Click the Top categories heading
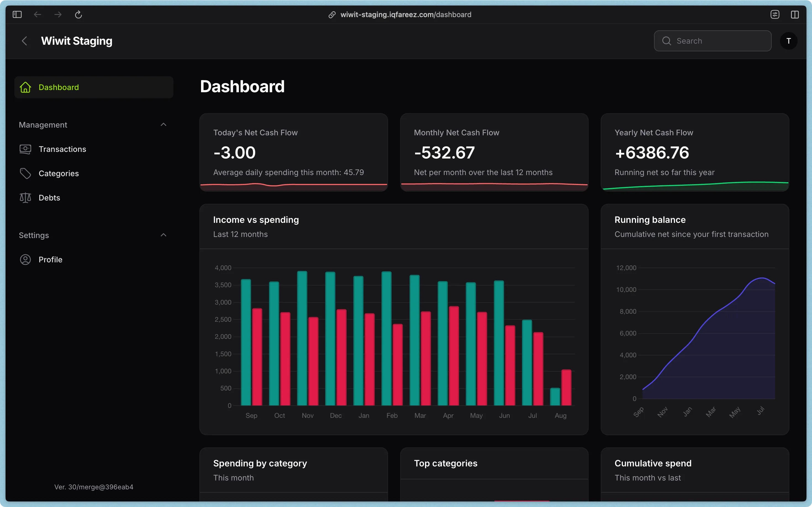The width and height of the screenshot is (812, 507). 445,463
